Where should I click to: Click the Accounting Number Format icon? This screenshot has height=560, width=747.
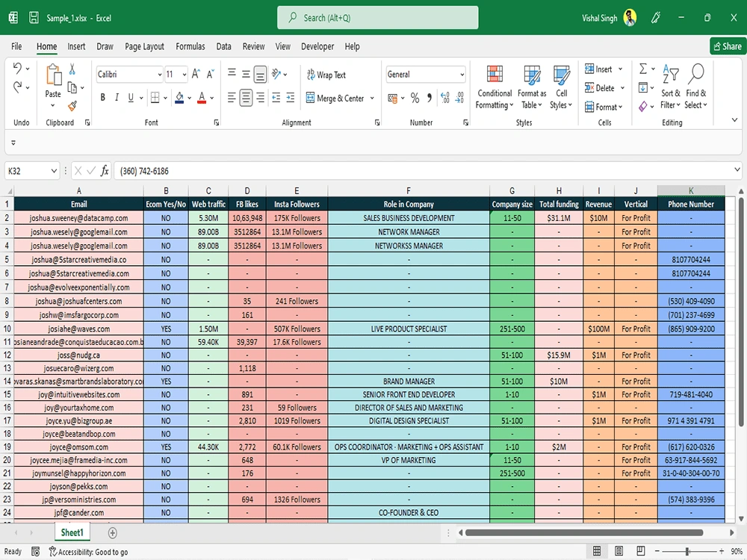coord(393,98)
